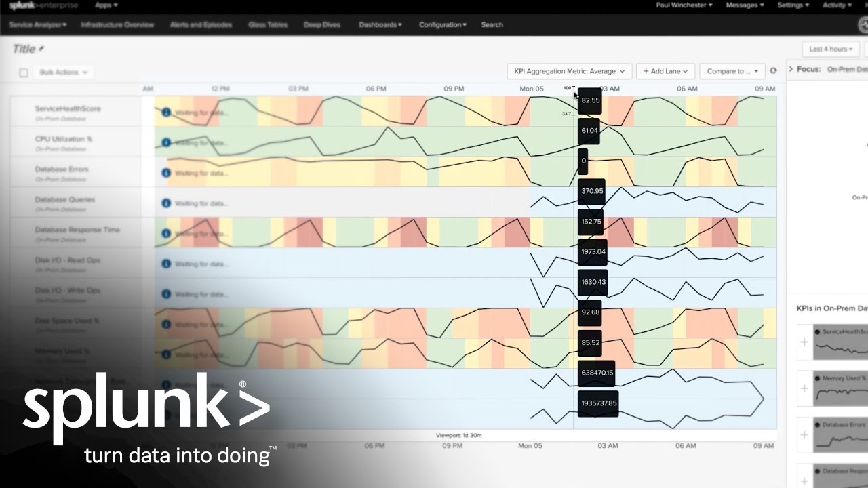Click the Add Lane button
Image resolution: width=868 pixels, height=488 pixels.
coord(665,71)
